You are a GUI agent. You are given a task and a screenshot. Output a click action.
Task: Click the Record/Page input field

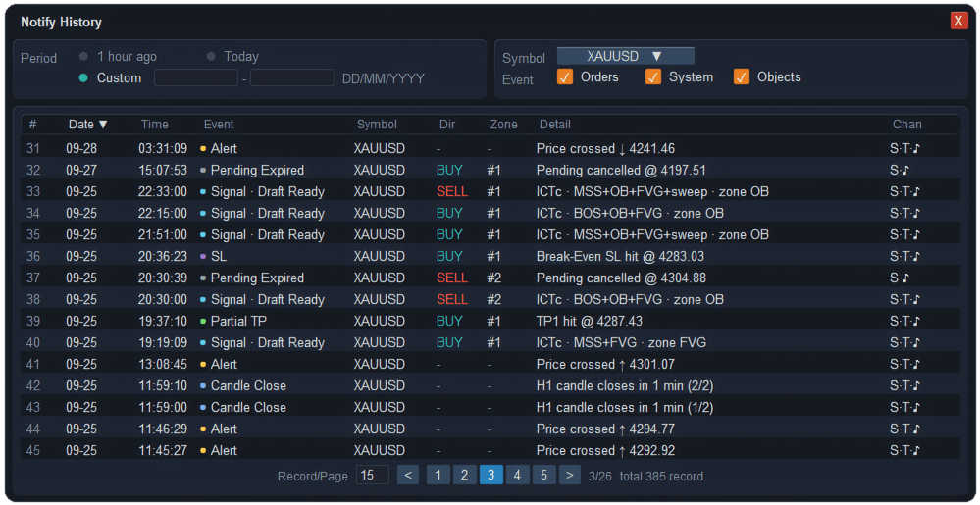373,475
